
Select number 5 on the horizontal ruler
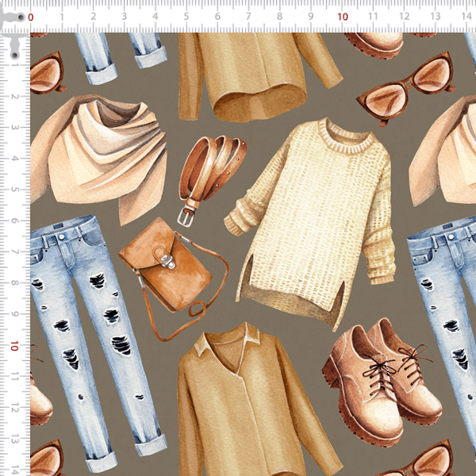click(186, 17)
